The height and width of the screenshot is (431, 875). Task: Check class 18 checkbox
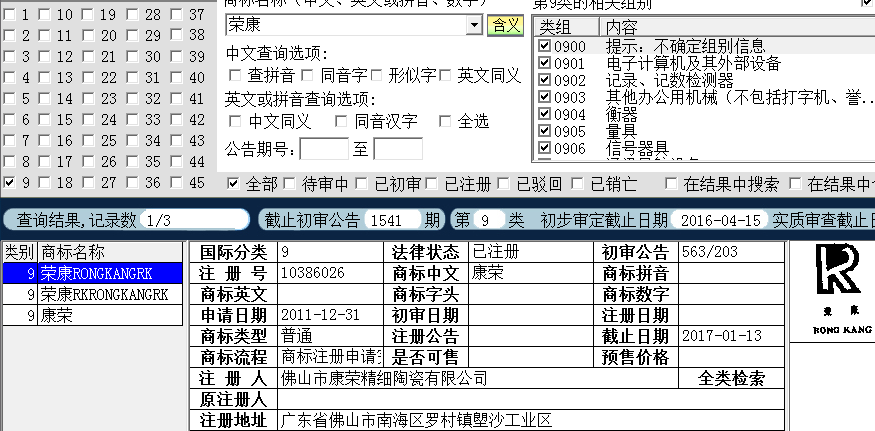tap(44, 182)
